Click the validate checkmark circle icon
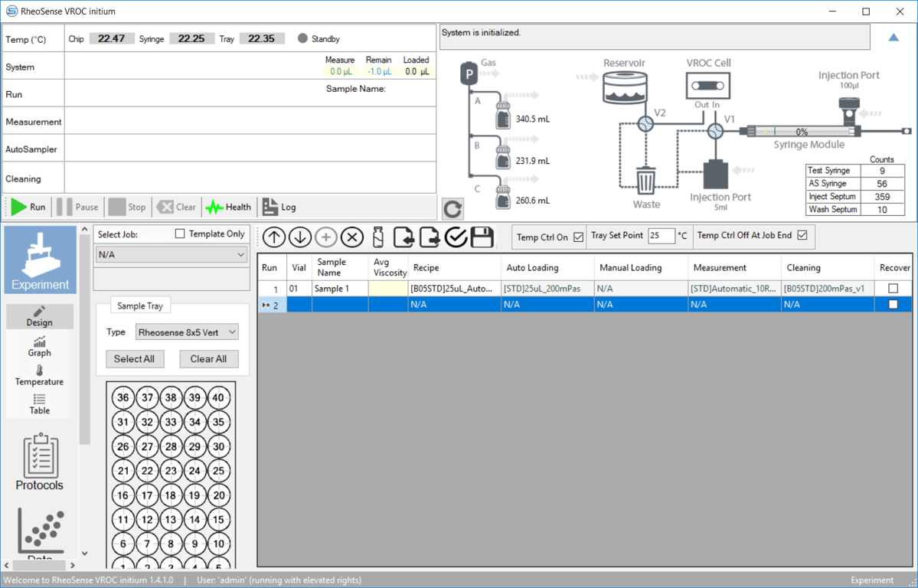Screen dimensions: 918x588 [456, 237]
